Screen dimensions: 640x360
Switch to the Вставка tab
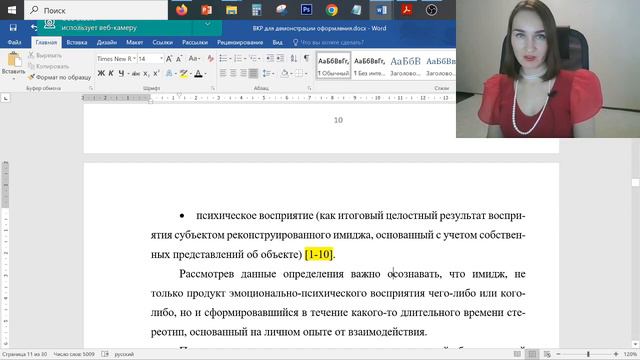(x=77, y=42)
